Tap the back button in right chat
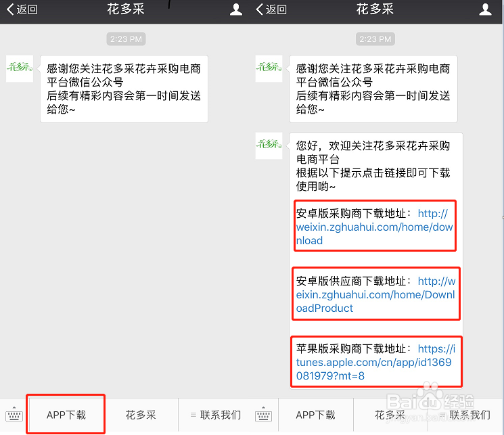 point(271,9)
